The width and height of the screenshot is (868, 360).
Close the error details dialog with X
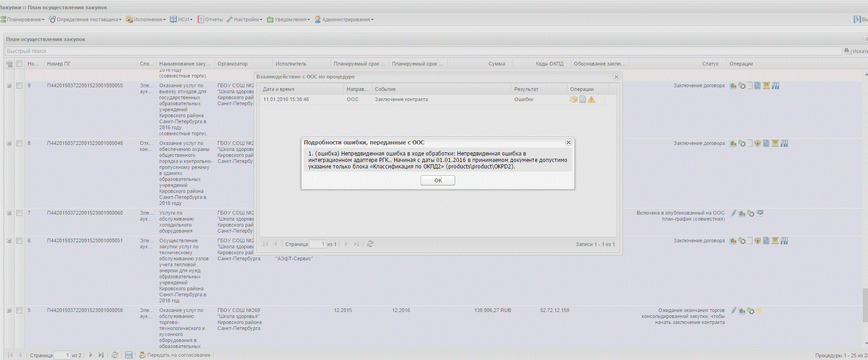point(568,143)
